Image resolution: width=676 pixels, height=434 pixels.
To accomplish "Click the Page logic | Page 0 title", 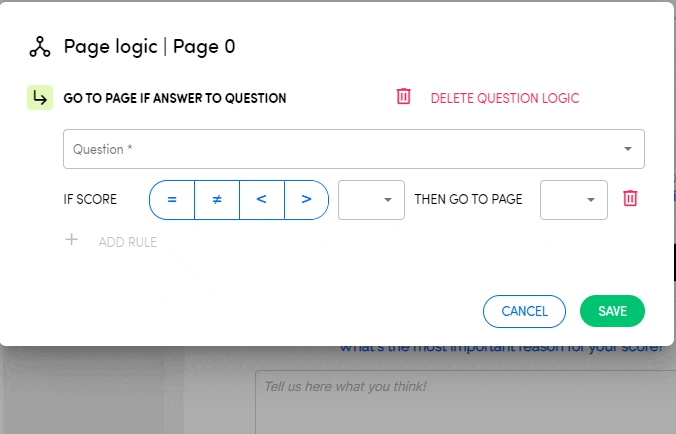I will click(149, 46).
